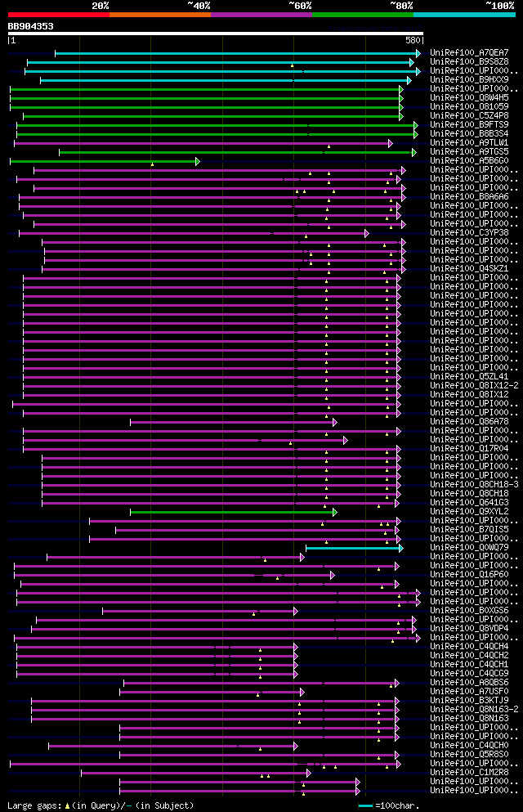
Task: Select the UniRef100_A9TGS5 label
Action: (x=469, y=152)
